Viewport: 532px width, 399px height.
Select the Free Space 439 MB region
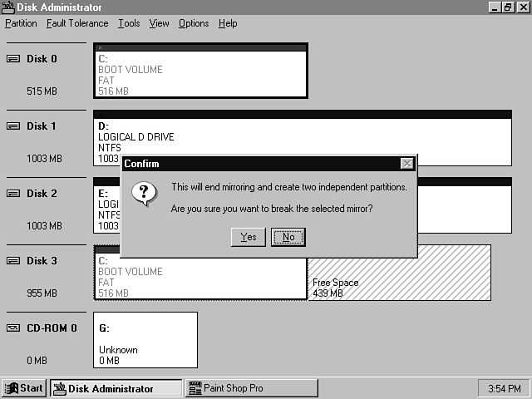pyautogui.click(x=399, y=273)
